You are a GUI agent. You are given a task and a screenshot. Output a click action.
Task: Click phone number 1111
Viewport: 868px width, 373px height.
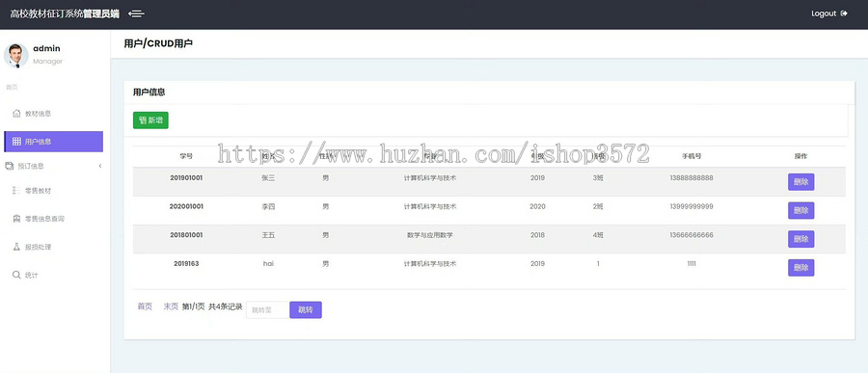coord(692,264)
